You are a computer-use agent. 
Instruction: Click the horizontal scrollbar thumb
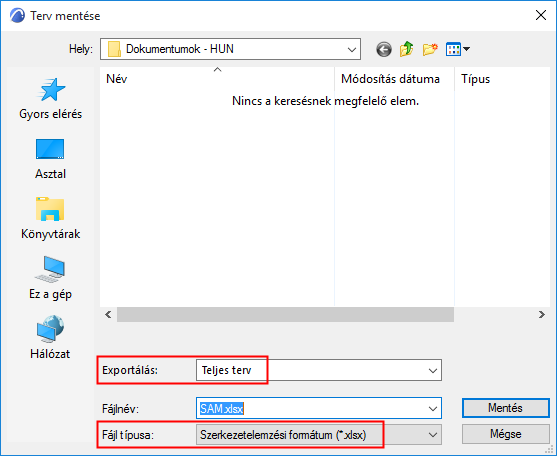[285, 314]
